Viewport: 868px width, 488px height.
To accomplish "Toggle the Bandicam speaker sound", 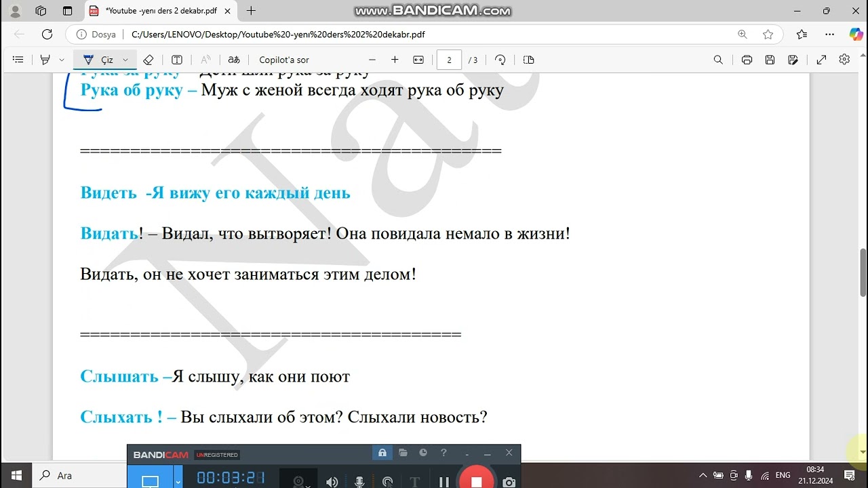I will click(x=332, y=482).
